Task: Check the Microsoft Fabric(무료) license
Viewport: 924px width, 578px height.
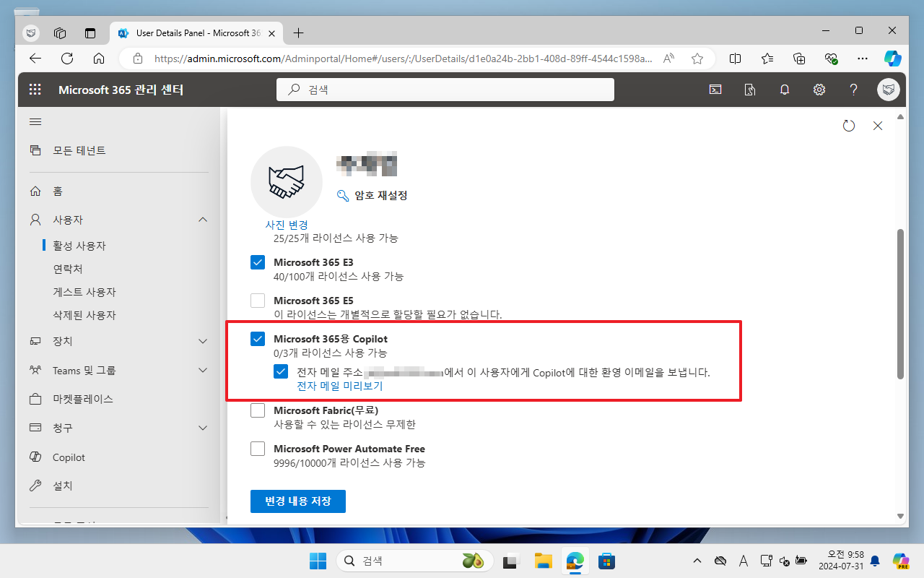Action: pyautogui.click(x=258, y=410)
